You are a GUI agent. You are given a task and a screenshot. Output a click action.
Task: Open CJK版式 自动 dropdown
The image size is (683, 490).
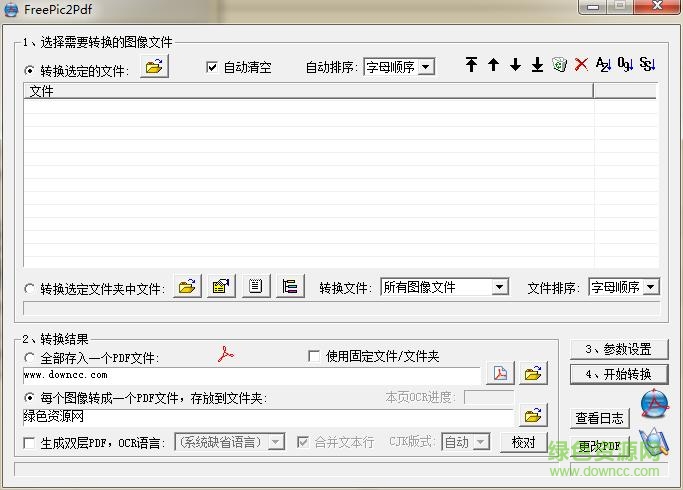point(466,442)
